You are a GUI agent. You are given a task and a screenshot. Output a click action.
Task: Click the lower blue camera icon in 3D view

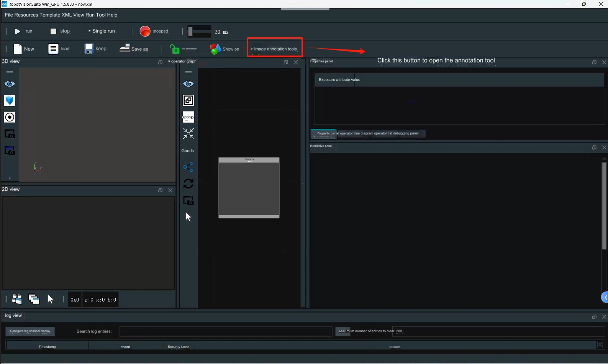(x=10, y=150)
